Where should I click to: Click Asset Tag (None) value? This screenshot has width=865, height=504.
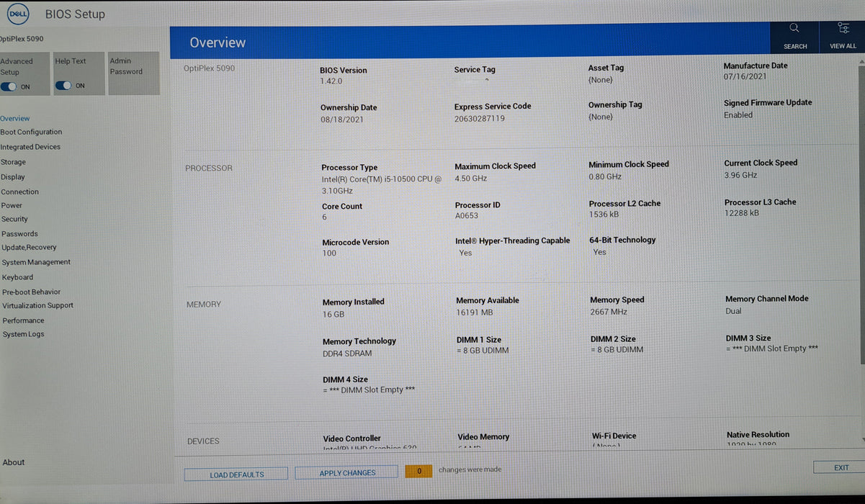601,80
